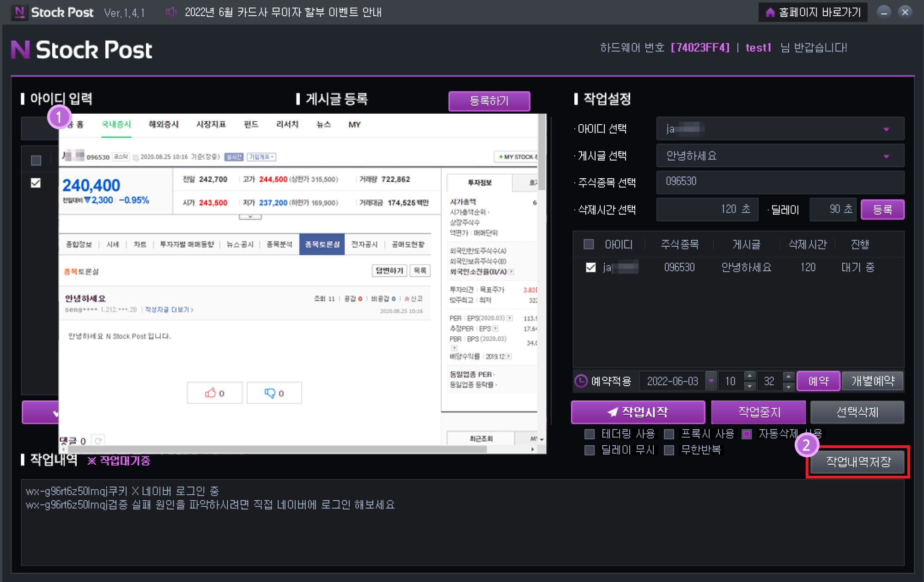Click the speaker announcement icon
The width and height of the screenshot is (924, 582).
pos(171,12)
